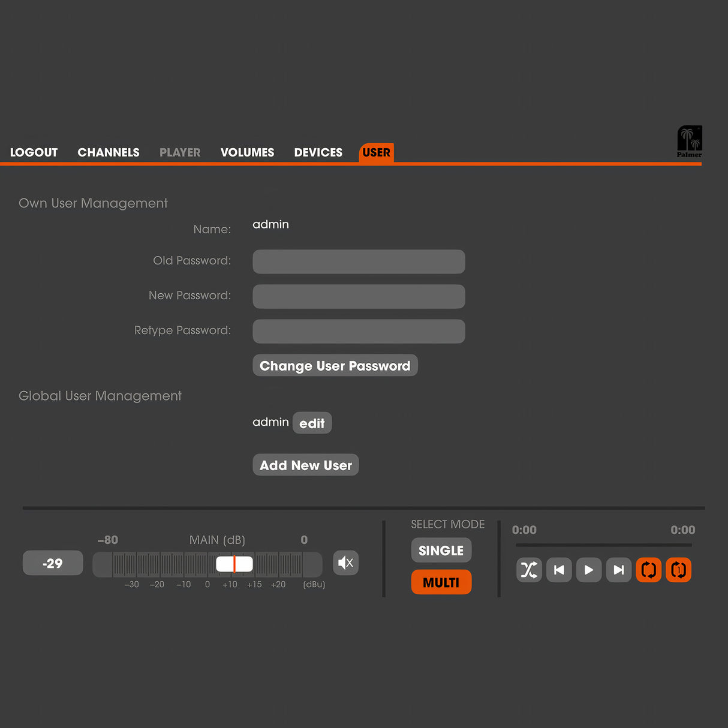This screenshot has height=728, width=728.
Task: Enable shuffle playback
Action: tap(529, 570)
